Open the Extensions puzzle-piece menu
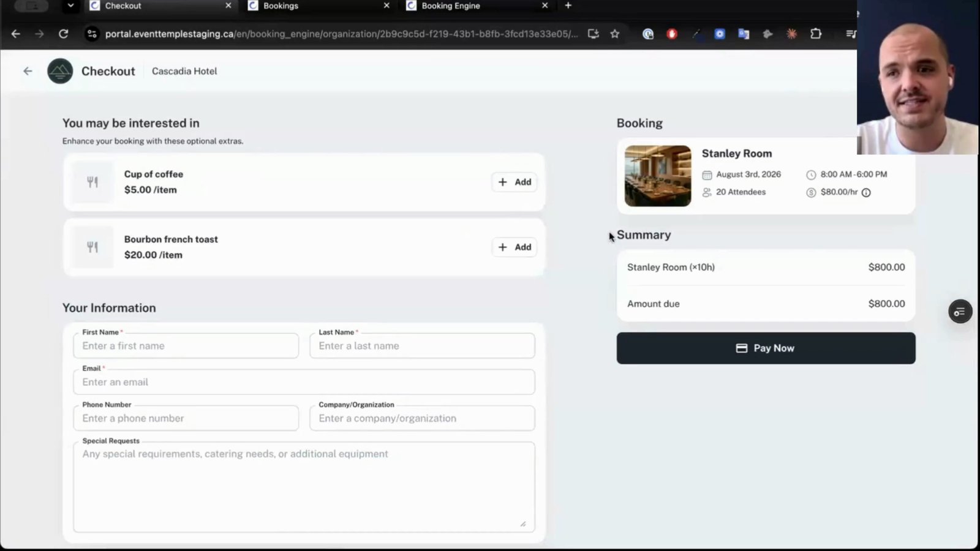980x551 pixels. point(816,34)
